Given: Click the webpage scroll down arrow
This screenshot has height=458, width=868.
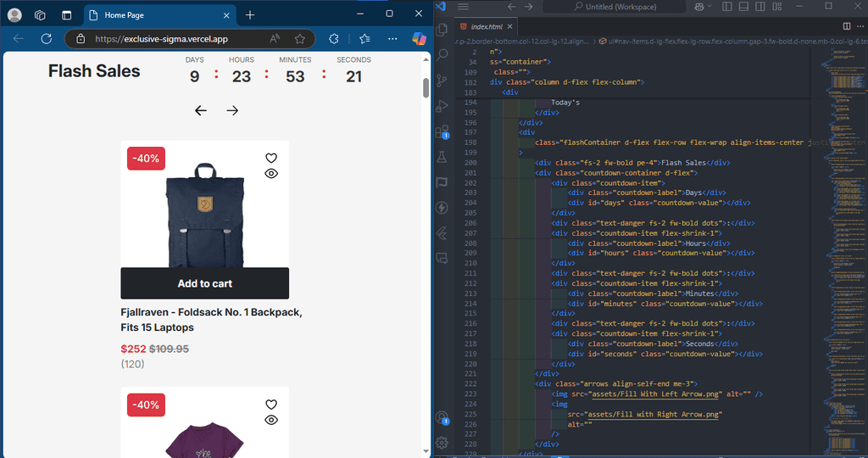Looking at the screenshot, I should (x=426, y=451).
